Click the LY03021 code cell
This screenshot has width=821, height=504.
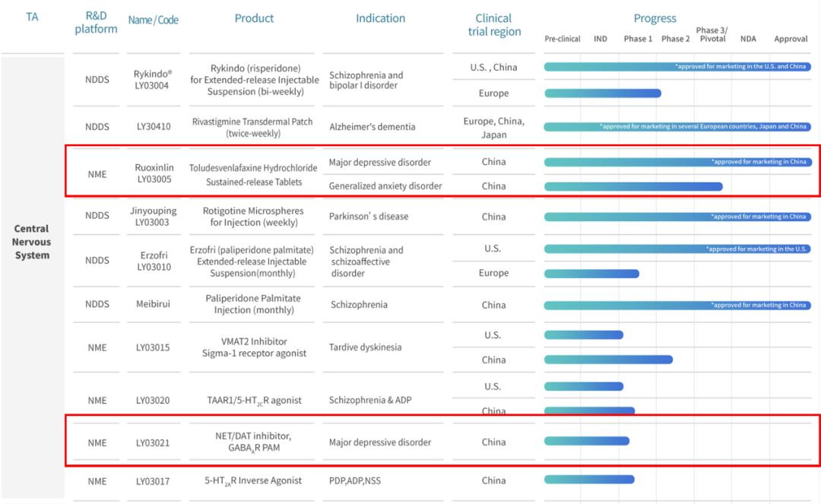153,442
